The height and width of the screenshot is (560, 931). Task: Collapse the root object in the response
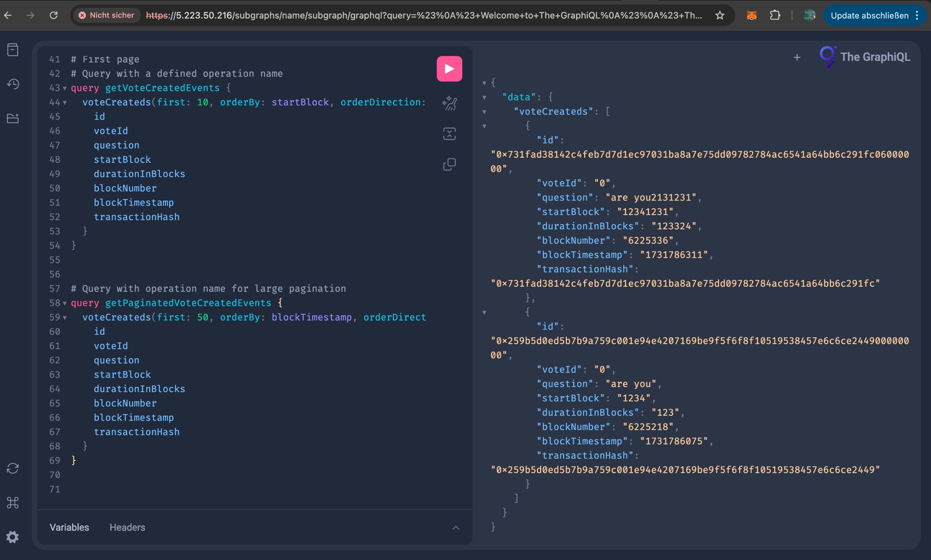(484, 83)
